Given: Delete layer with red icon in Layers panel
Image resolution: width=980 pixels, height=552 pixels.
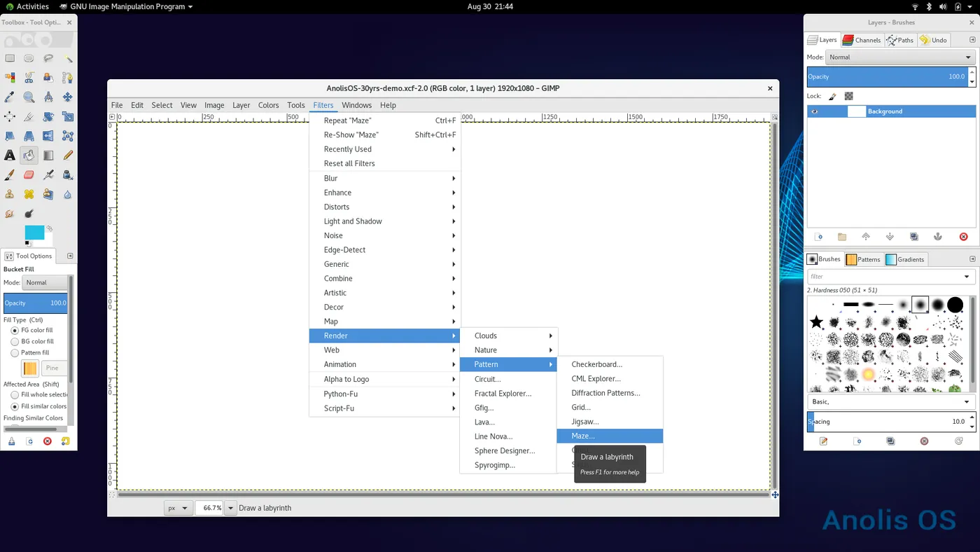Looking at the screenshot, I should (963, 237).
